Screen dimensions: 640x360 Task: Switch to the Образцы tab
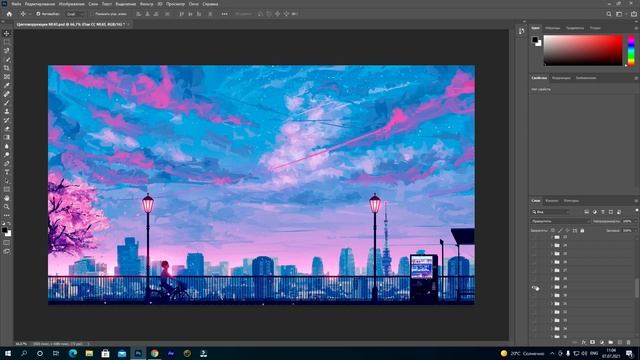pyautogui.click(x=553, y=28)
